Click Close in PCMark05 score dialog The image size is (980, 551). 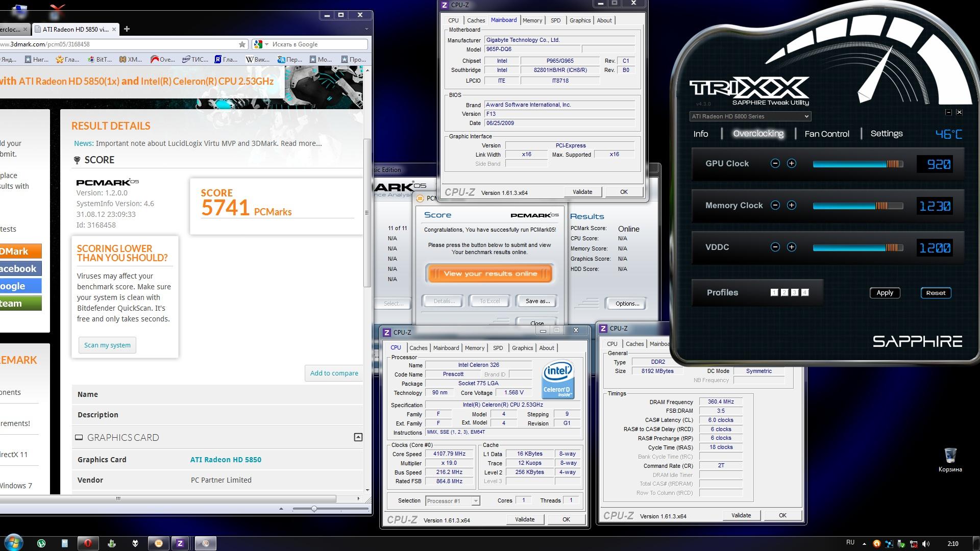click(537, 323)
